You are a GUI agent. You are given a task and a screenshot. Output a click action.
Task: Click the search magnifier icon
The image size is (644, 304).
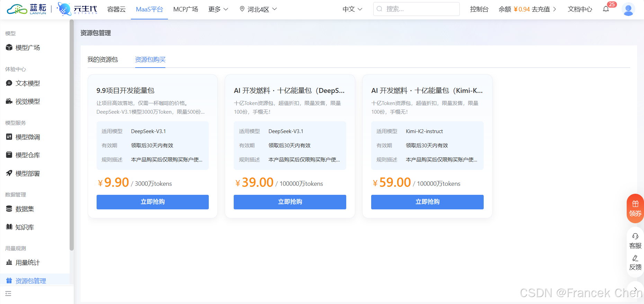pos(380,9)
